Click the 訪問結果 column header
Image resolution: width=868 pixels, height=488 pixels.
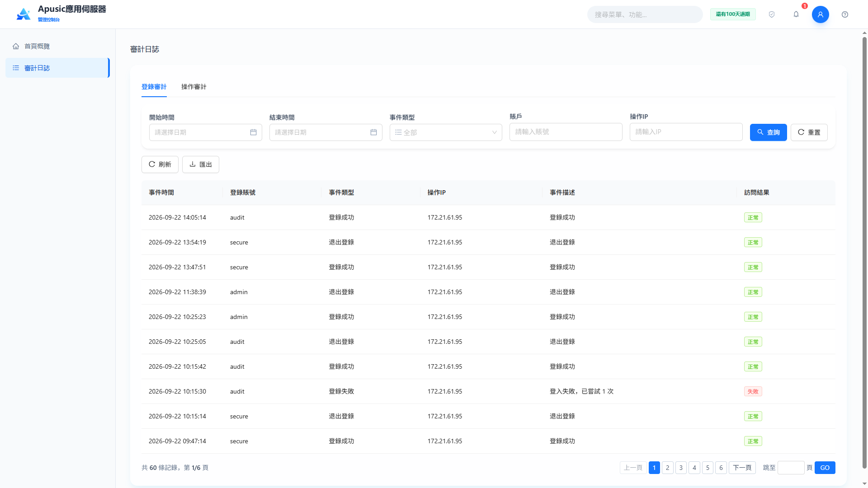(756, 192)
